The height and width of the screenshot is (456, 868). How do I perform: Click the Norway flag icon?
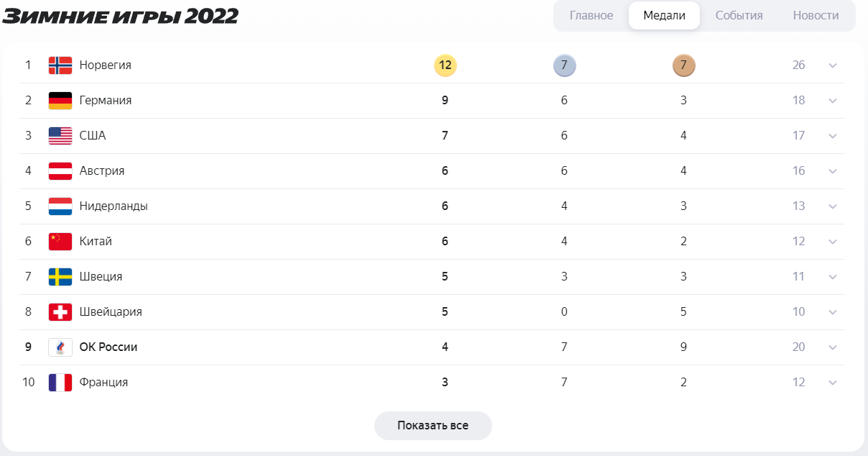60,65
